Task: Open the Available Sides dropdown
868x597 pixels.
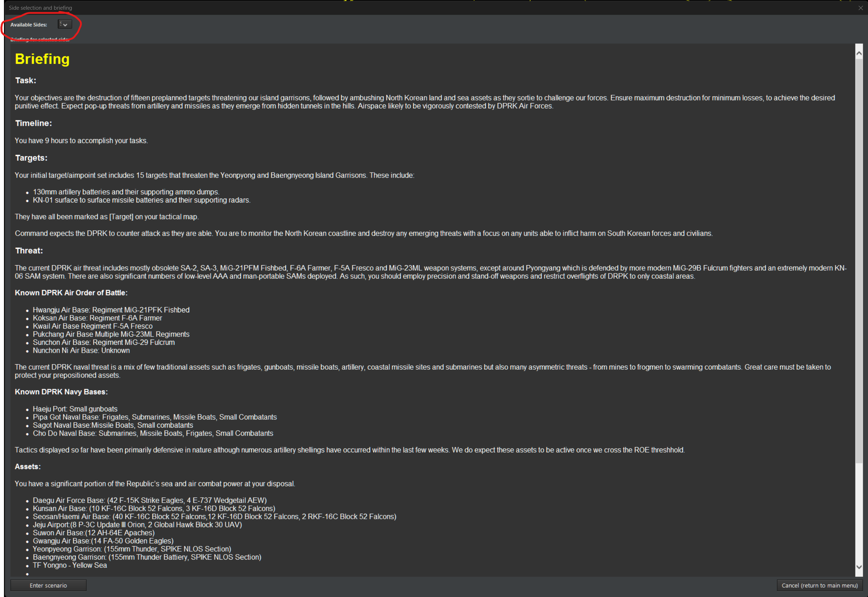Action: pos(65,24)
